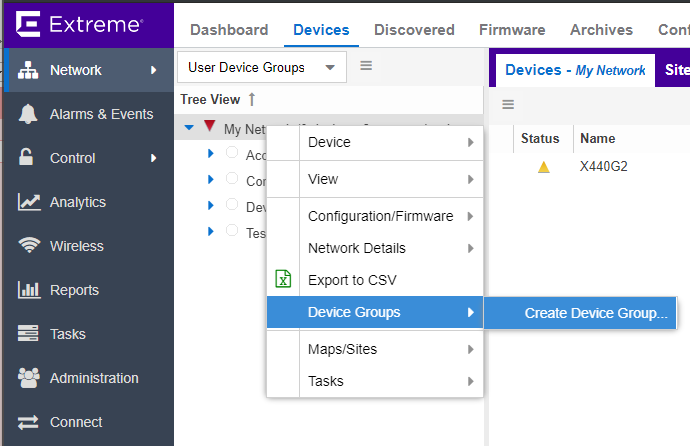690x446 pixels.
Task: Click the Tasks icon in the sidebar
Action: (29, 334)
